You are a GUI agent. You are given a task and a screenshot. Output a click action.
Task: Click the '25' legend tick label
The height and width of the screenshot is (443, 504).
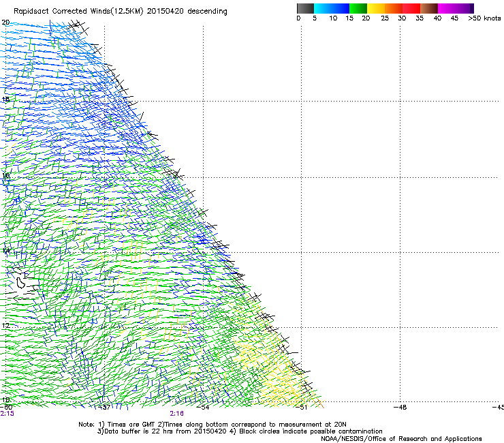click(385, 18)
